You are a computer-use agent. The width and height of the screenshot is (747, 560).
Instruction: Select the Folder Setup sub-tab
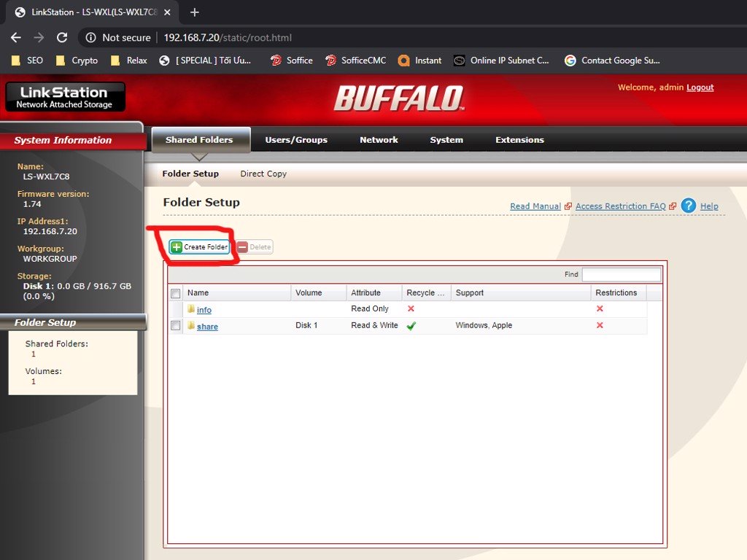(190, 174)
